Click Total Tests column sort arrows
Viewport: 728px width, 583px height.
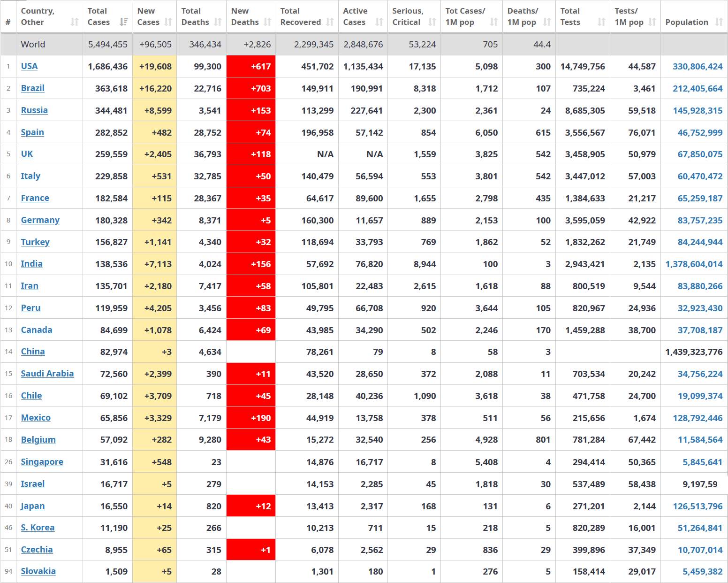[x=601, y=22]
